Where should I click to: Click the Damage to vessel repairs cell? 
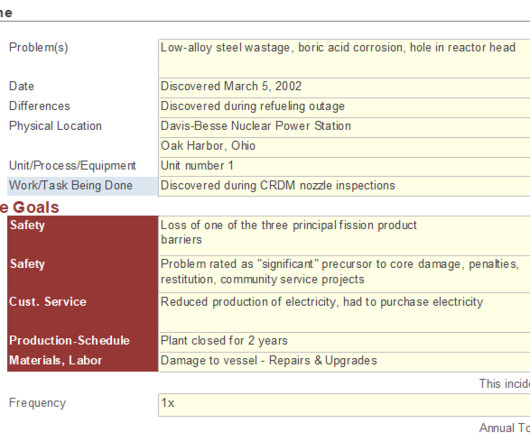click(344, 362)
